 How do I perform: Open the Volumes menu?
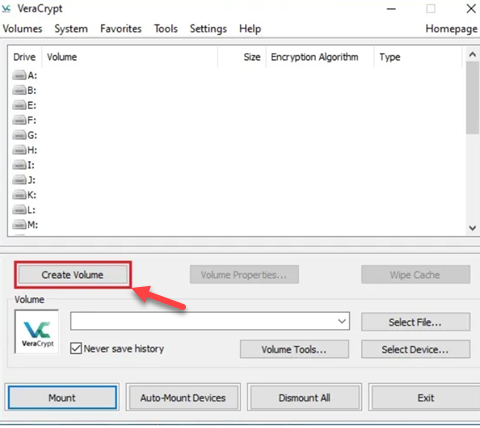(23, 29)
